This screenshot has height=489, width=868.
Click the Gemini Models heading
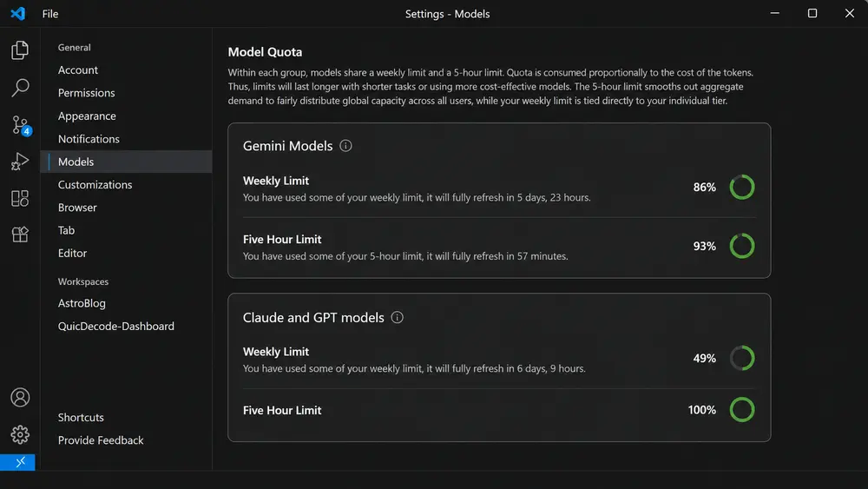click(x=288, y=146)
